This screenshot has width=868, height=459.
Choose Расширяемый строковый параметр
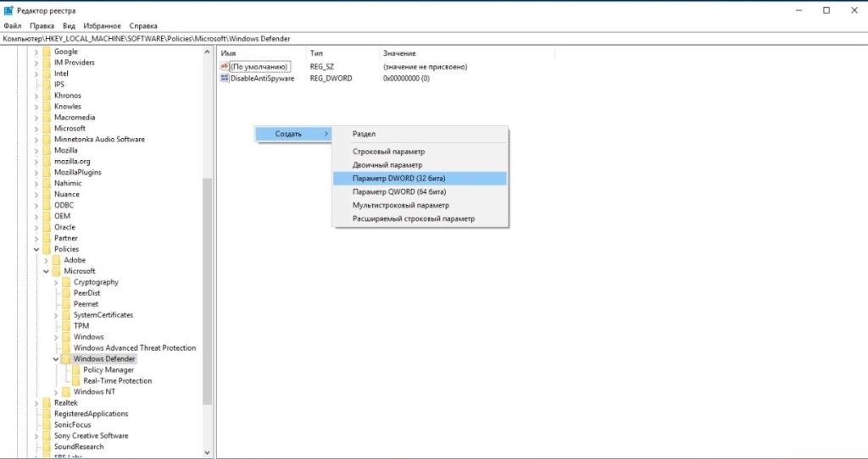pyautogui.click(x=420, y=218)
